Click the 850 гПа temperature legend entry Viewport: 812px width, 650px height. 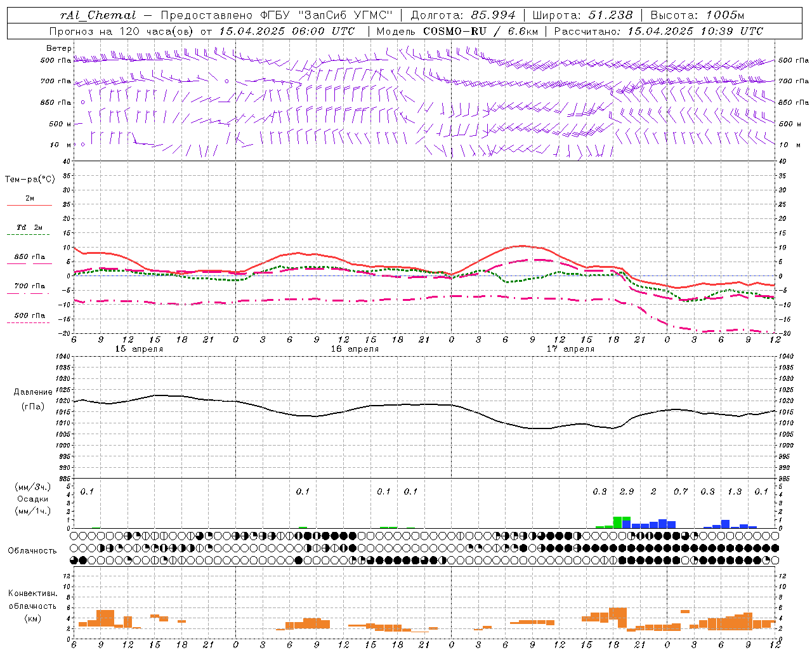30,257
